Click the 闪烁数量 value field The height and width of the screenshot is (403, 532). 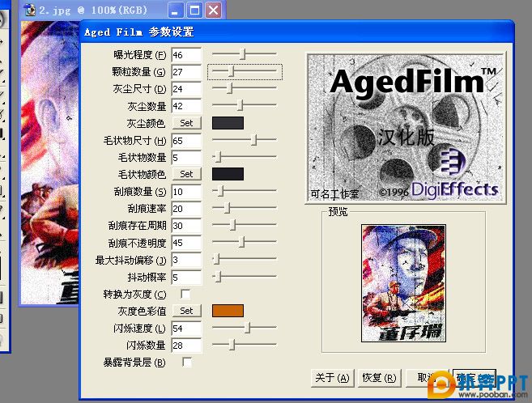click(186, 346)
